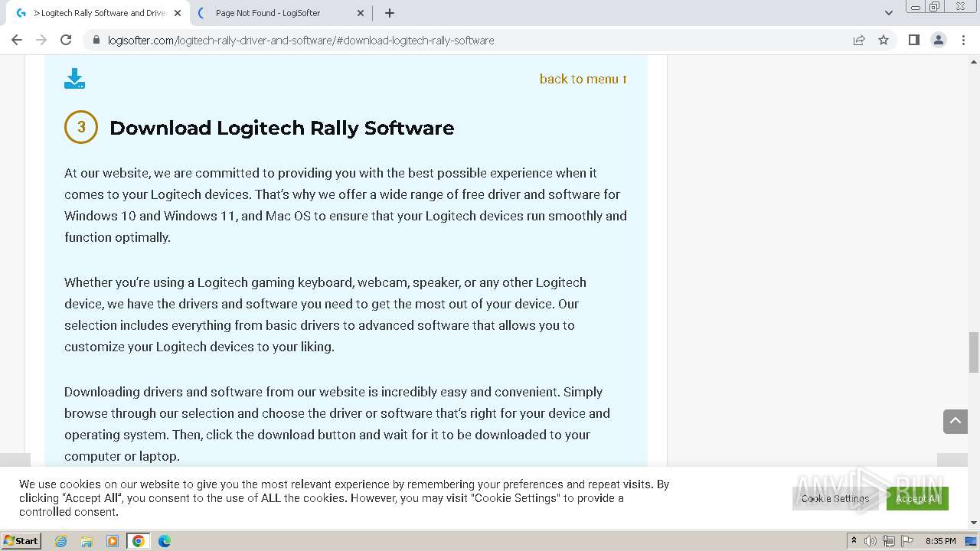Click the numbered circle 3 icon
Image resolution: width=980 pixels, height=551 pixels.
(81, 127)
